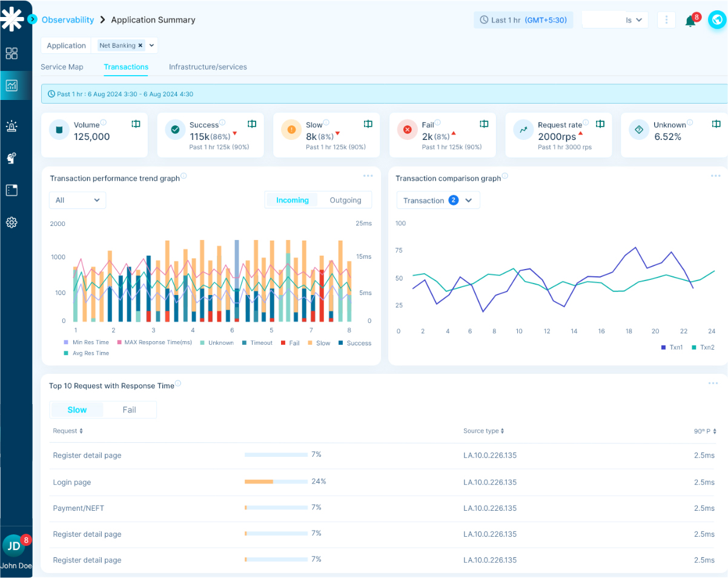Click the Last 1 hr time range button

(523, 20)
